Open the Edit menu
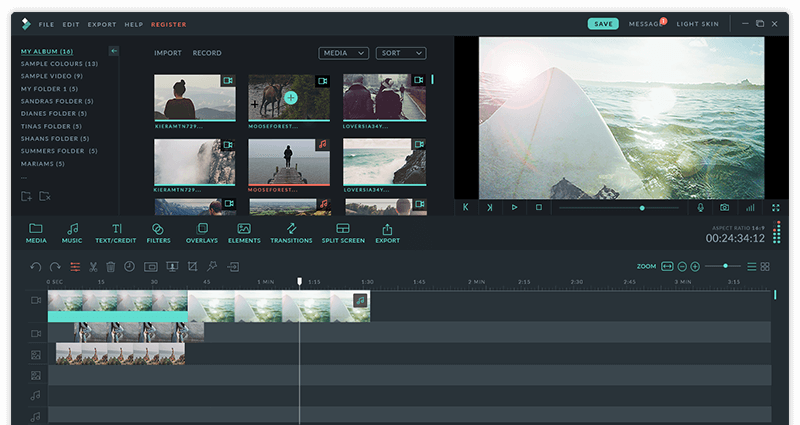This screenshot has width=800, height=425. click(72, 24)
